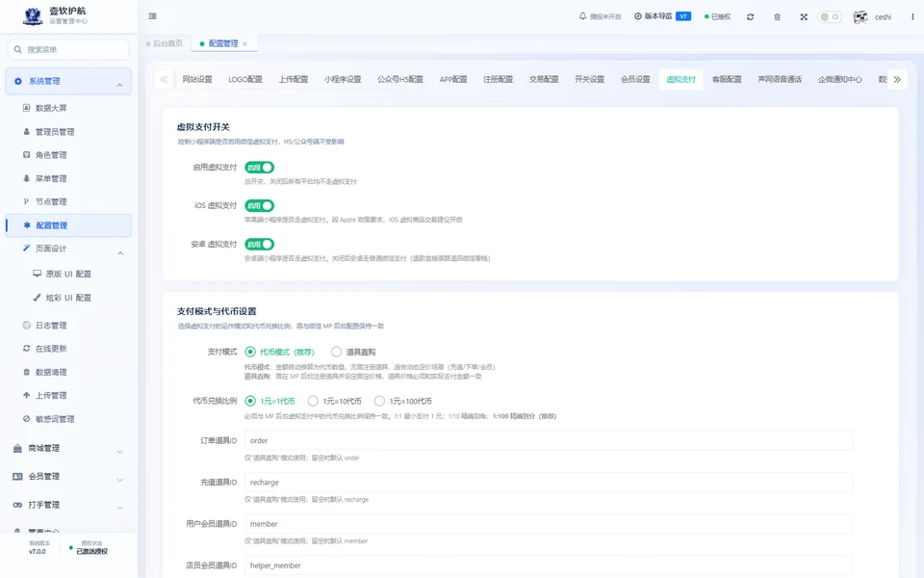Open 角色管理 in the sidebar
The width and height of the screenshot is (924, 578).
coord(51,155)
